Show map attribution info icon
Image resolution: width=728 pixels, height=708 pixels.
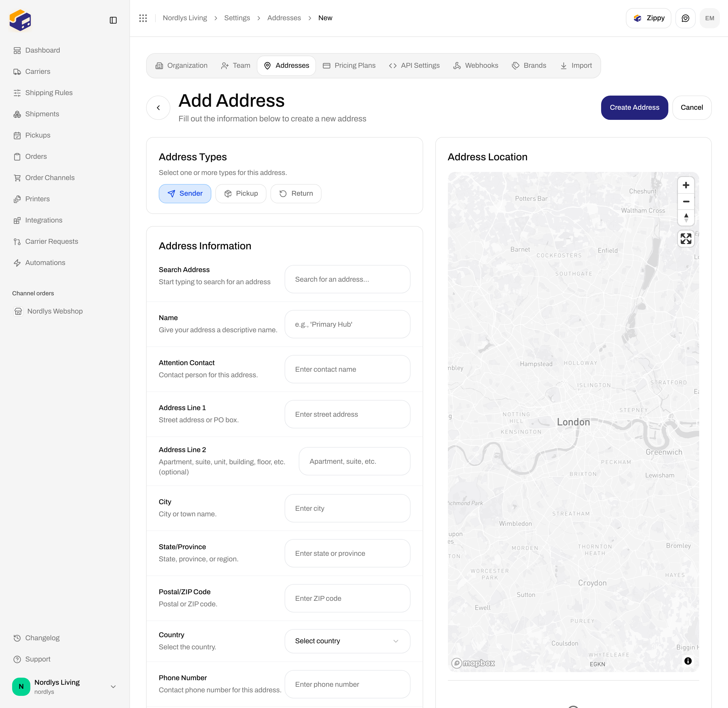pos(688,661)
